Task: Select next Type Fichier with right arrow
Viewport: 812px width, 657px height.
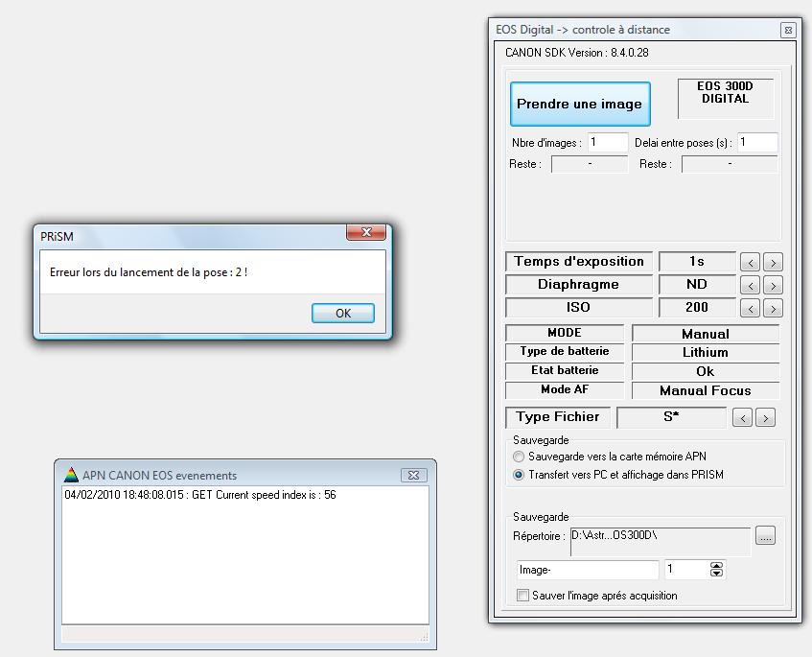Action: pyautogui.click(x=765, y=417)
